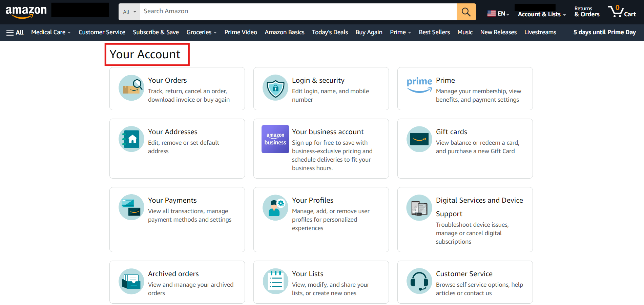Open the Digital Services and Device Support title
644x305 pixels.
click(479, 207)
